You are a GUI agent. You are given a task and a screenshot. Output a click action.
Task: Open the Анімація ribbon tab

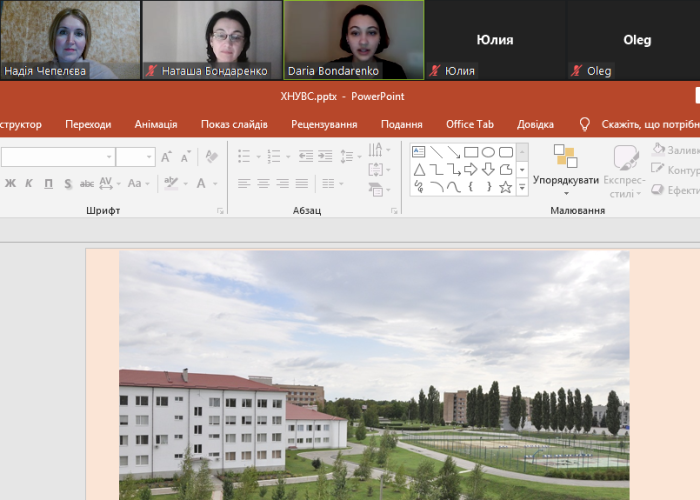[x=155, y=124]
